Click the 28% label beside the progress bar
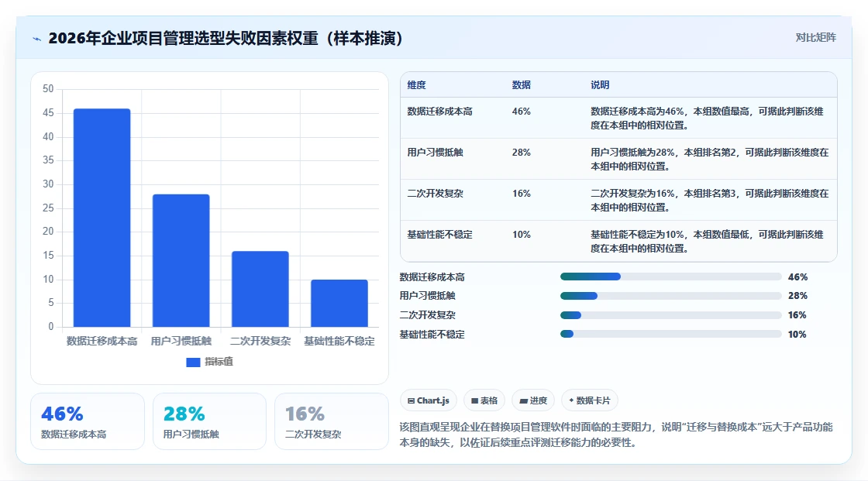Image resolution: width=868 pixels, height=481 pixels. (797, 296)
